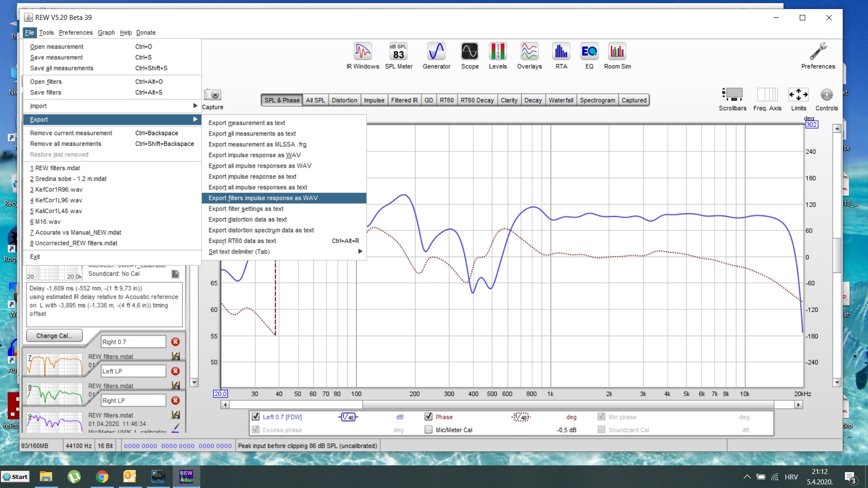Open the Overlays window
Image resolution: width=868 pixels, height=488 pixels.
pyautogui.click(x=529, y=56)
